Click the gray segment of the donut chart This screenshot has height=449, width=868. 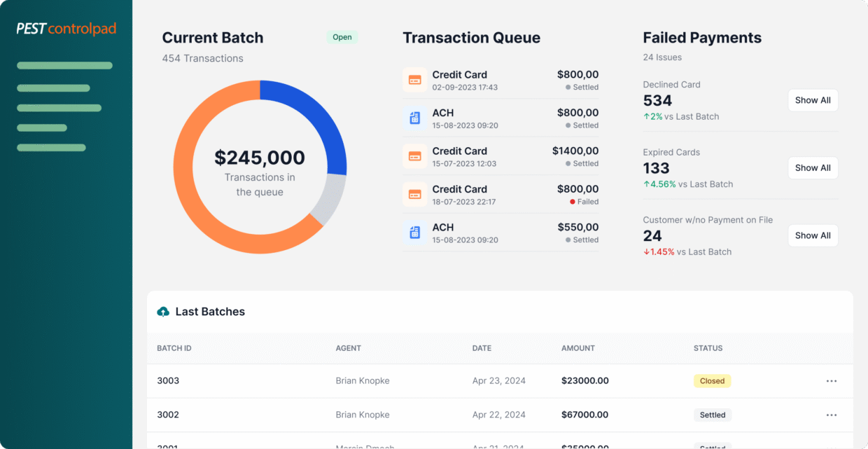tap(329, 198)
